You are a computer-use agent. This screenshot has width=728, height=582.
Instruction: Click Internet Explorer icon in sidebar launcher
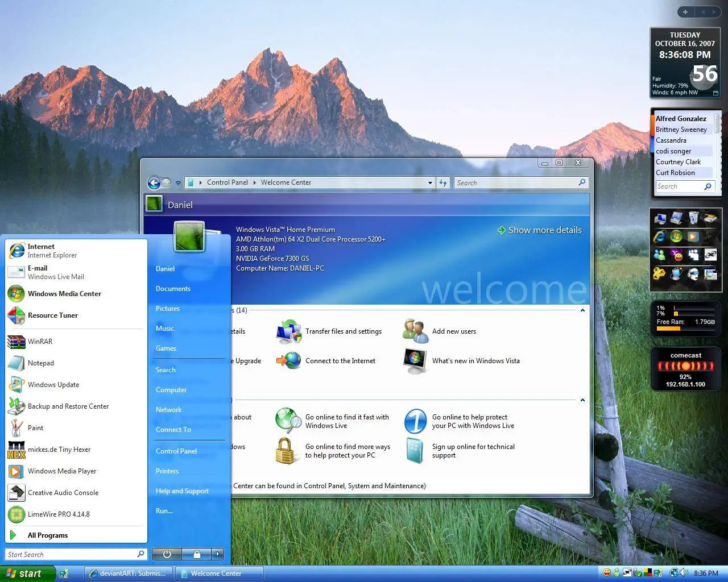(660, 236)
